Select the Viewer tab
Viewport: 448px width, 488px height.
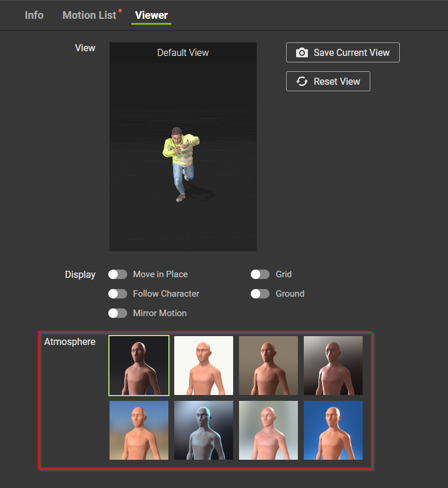point(151,15)
